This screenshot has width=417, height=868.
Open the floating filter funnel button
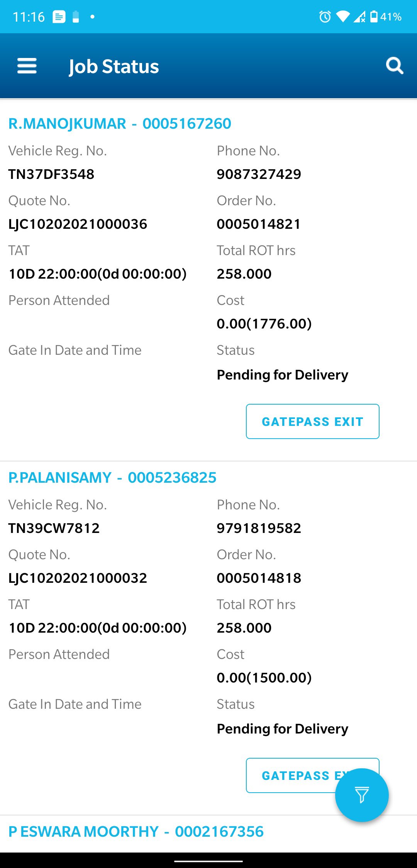click(x=362, y=795)
